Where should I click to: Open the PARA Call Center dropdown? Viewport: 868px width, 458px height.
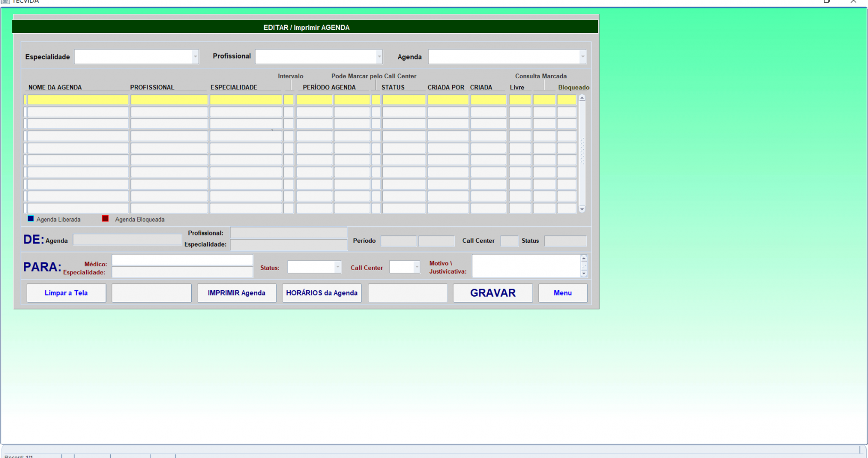tap(416, 267)
